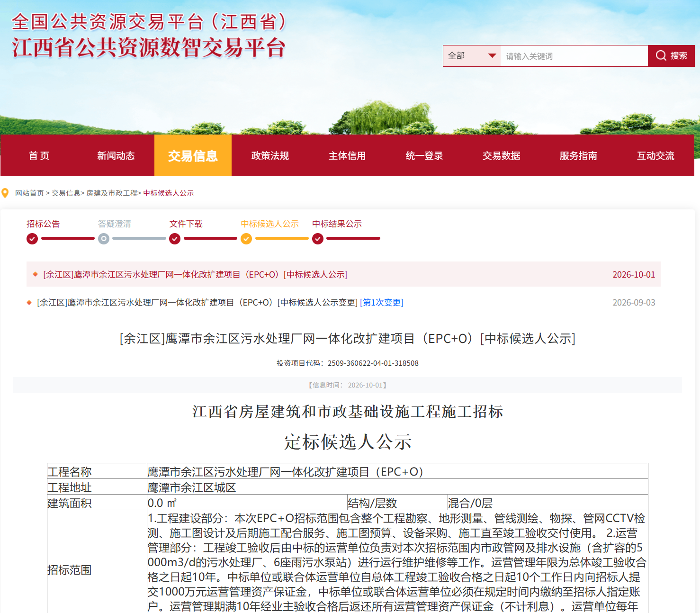This screenshot has height=613, width=700.
Task: Select the 中标结果公示 step label
Action: tap(337, 224)
